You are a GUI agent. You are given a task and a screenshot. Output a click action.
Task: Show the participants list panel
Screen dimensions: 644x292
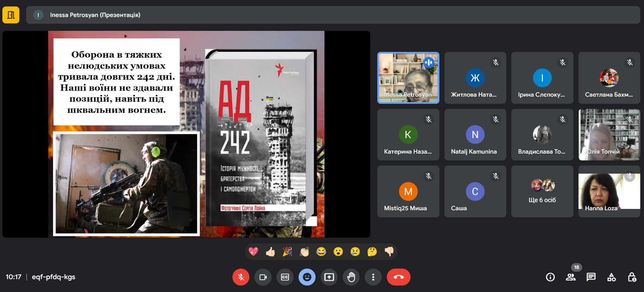(571, 277)
